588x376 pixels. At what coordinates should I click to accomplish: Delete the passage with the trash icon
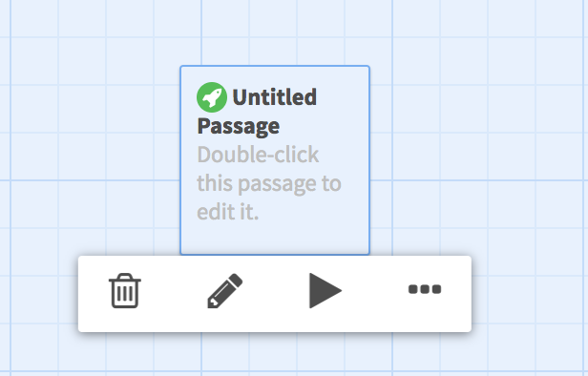pyautogui.click(x=125, y=290)
